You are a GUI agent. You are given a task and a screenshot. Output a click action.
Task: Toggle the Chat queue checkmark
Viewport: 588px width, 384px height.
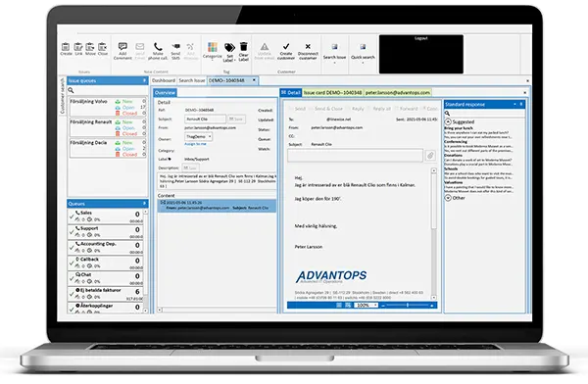pyautogui.click(x=72, y=278)
